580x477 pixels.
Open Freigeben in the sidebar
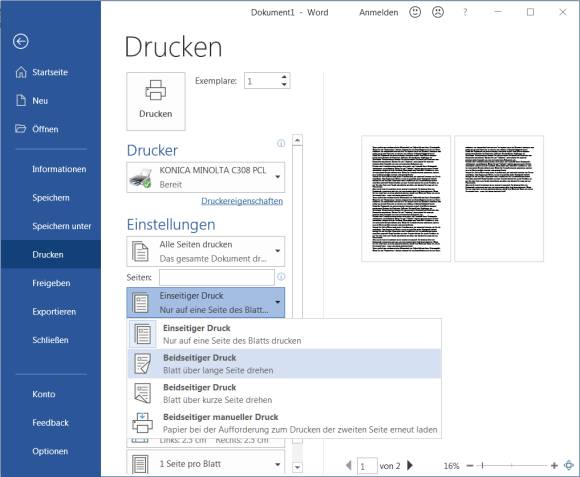click(51, 283)
